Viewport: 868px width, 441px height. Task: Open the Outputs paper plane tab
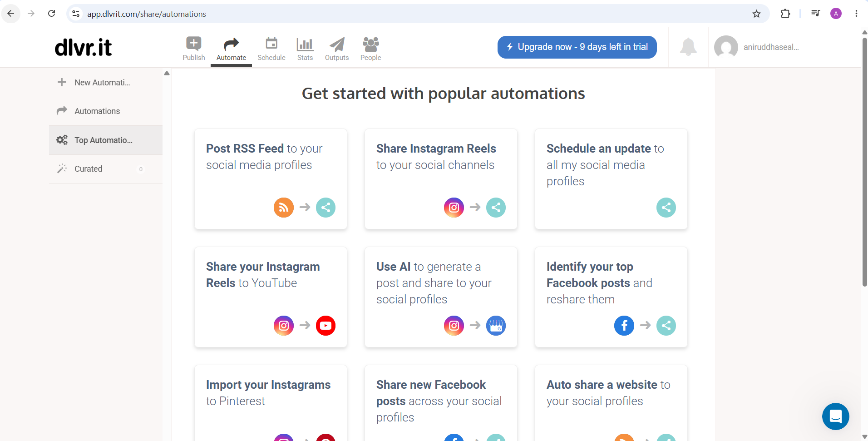point(337,49)
